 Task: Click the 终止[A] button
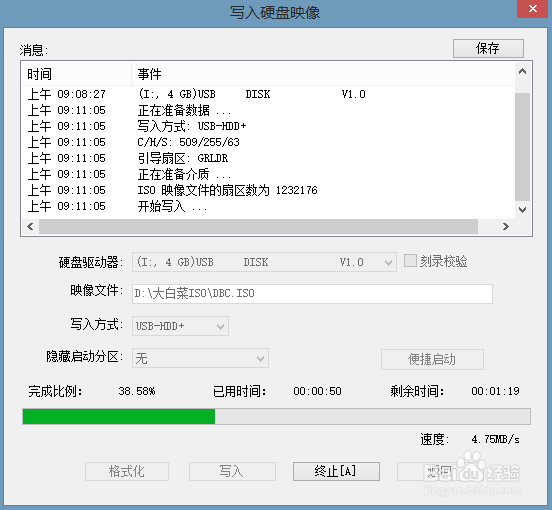(x=336, y=471)
